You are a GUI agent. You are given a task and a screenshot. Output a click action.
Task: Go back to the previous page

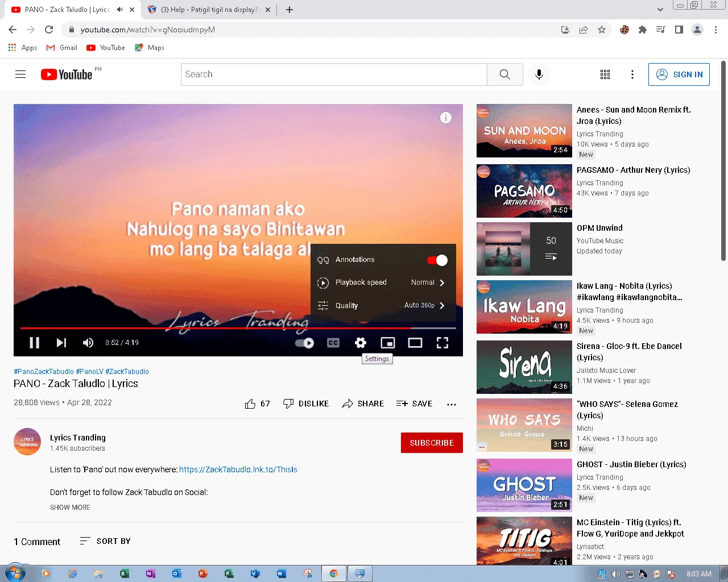[x=13, y=30]
